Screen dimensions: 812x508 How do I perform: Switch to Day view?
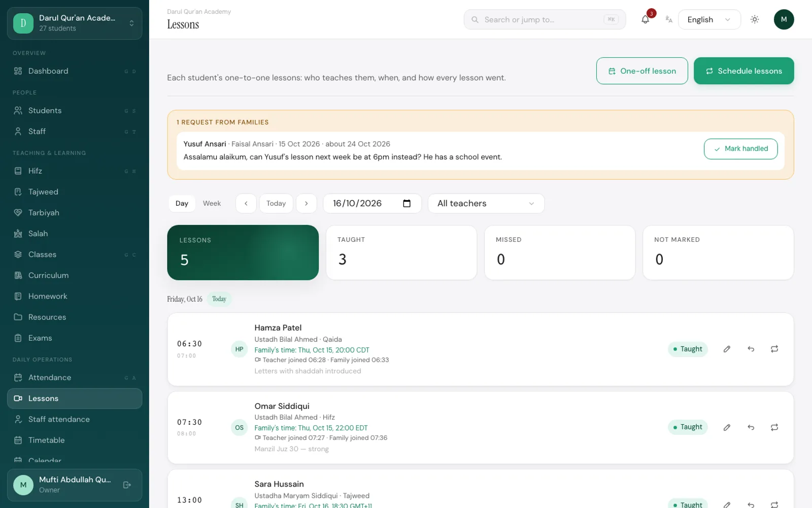[182, 203]
